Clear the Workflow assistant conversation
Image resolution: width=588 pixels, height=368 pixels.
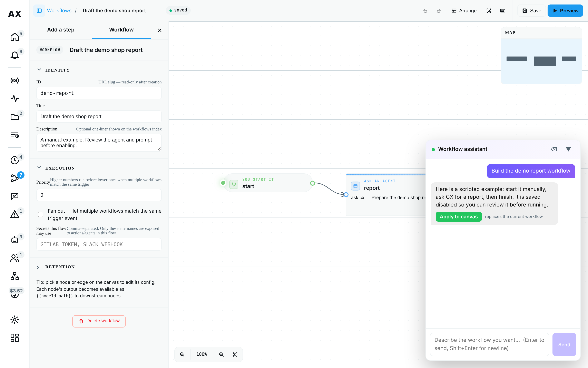554,149
